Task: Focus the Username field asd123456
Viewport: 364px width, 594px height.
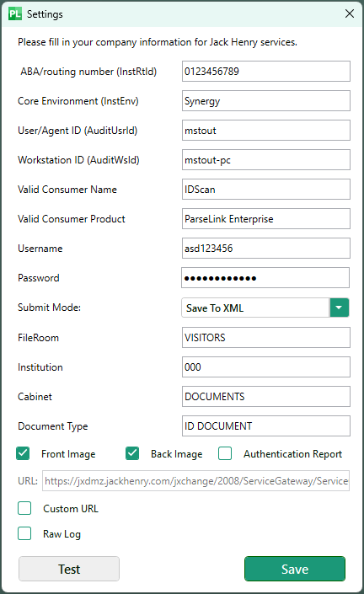Action: pyautogui.click(x=266, y=248)
